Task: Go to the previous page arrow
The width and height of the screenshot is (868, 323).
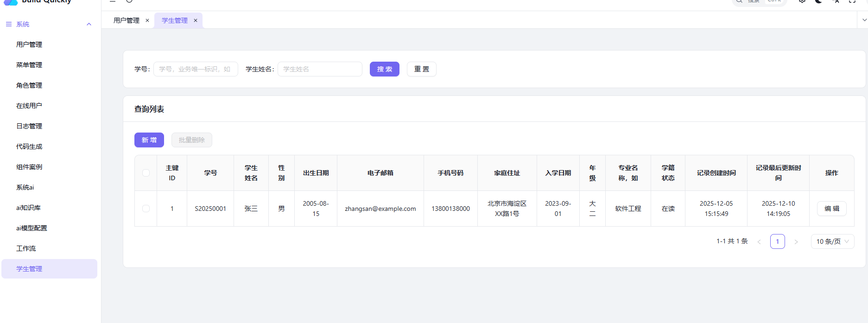Action: (759, 242)
